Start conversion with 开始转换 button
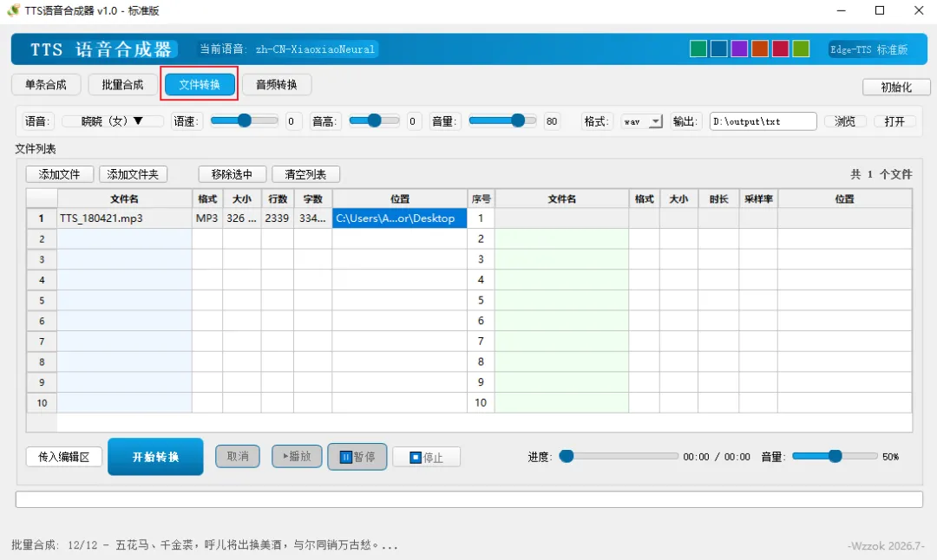 155,457
